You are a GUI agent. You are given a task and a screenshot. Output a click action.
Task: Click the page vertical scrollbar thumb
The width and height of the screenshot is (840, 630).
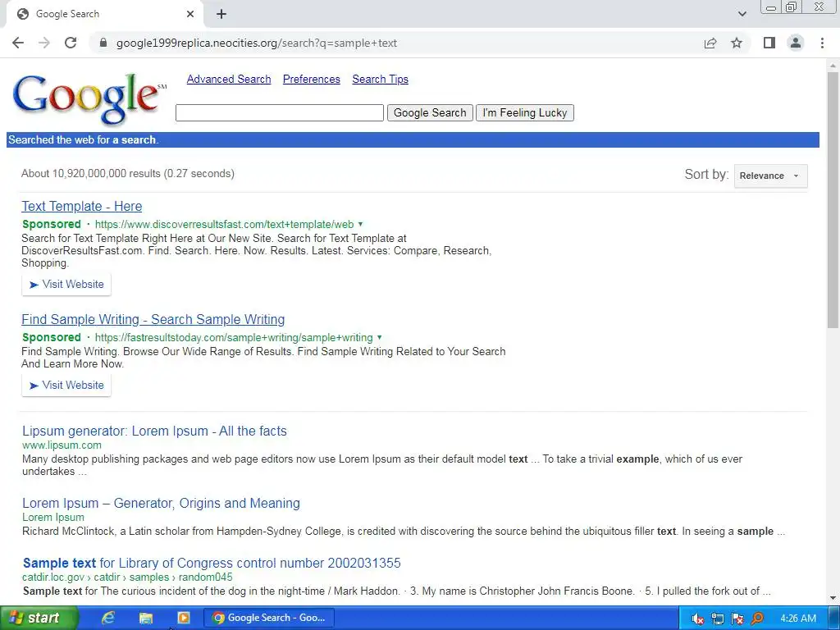pyautogui.click(x=833, y=199)
